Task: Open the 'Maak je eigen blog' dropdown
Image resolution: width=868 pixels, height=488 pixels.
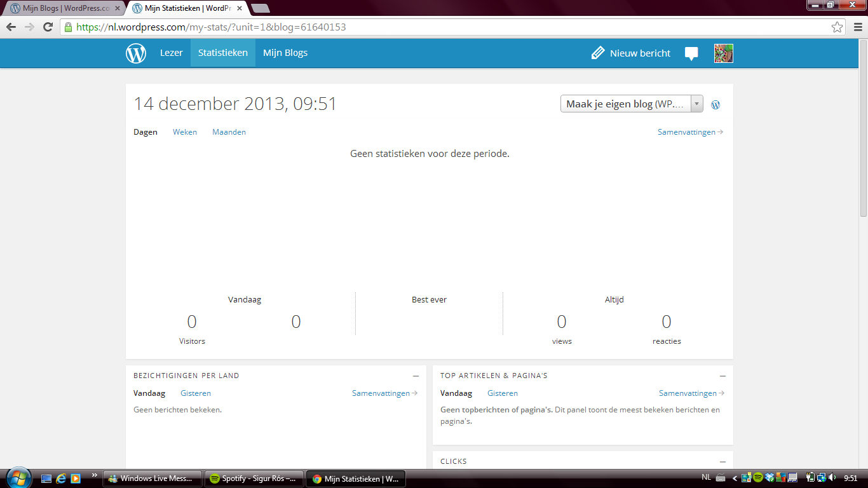Action: click(x=631, y=104)
